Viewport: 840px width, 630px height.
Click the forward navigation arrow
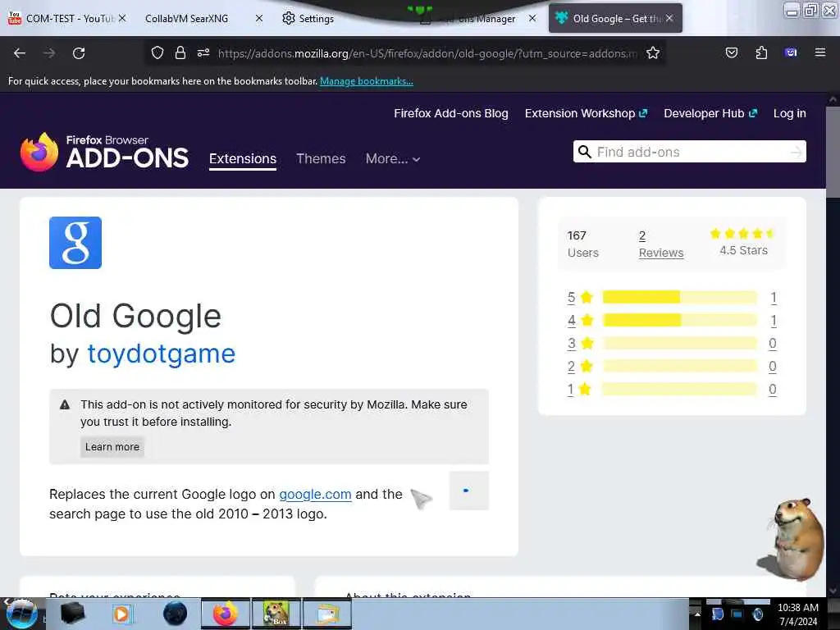click(48, 53)
